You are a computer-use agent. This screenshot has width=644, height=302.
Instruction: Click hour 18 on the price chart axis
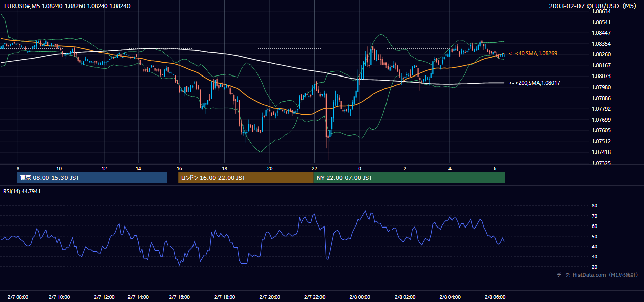click(x=224, y=168)
